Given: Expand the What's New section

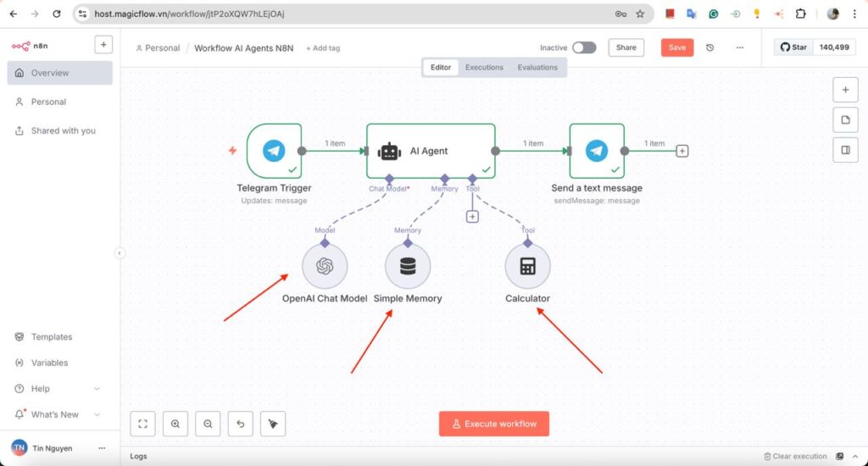Looking at the screenshot, I should click(x=97, y=414).
